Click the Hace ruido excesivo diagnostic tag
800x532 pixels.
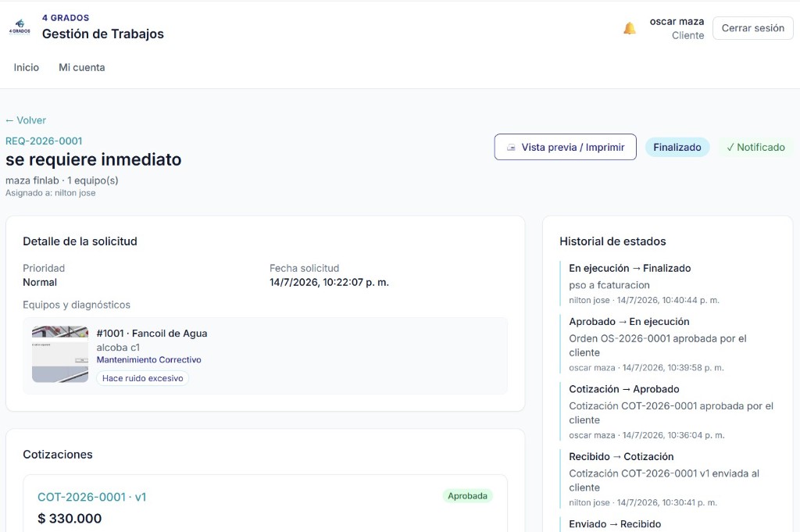pyautogui.click(x=142, y=378)
